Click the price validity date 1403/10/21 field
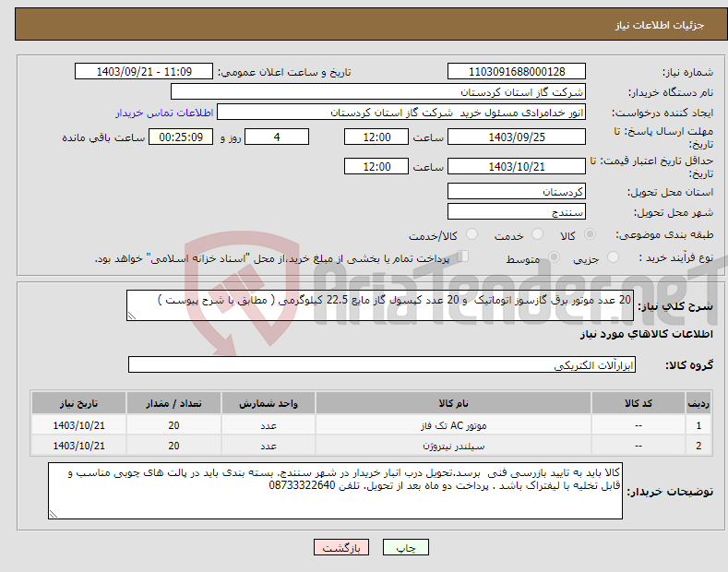This screenshot has height=572, width=728. (x=517, y=166)
